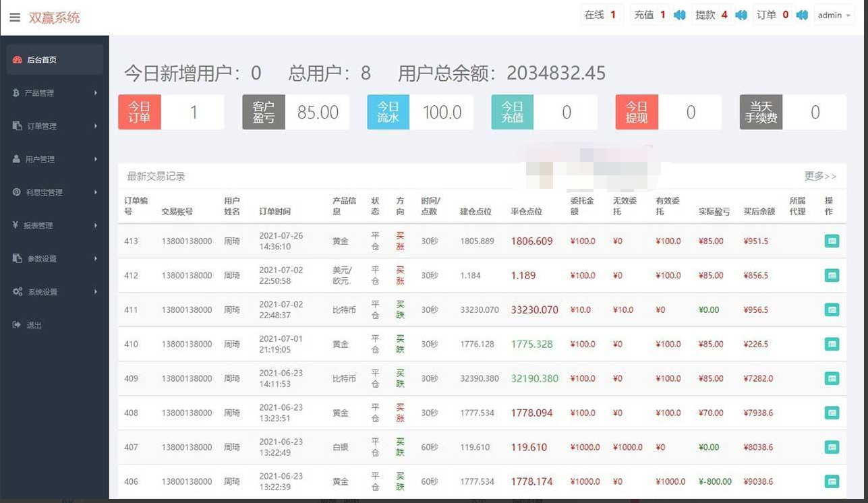Open details icon for order 411
Screen dimensions: 868x503
coord(832,309)
